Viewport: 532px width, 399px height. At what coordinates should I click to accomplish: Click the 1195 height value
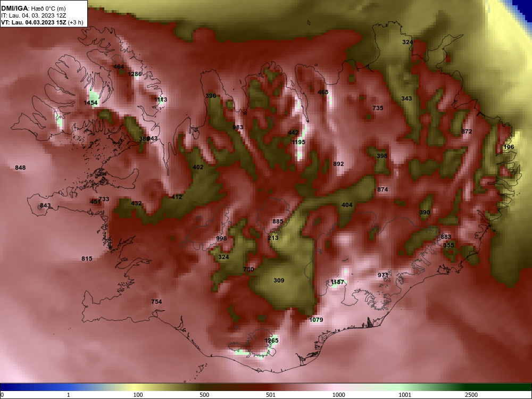coord(298,142)
